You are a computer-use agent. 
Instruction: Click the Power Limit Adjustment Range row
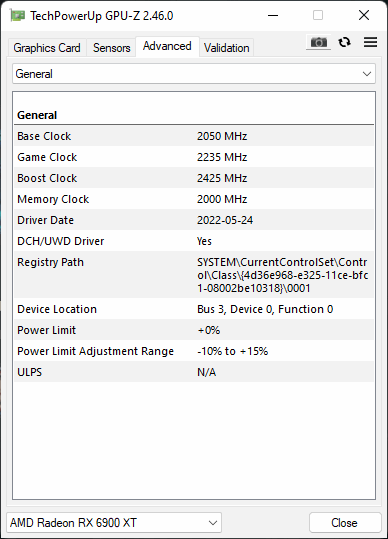pyautogui.click(x=194, y=351)
